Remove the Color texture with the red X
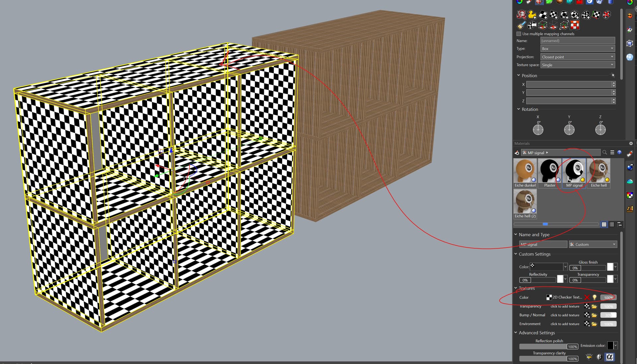 coord(588,297)
